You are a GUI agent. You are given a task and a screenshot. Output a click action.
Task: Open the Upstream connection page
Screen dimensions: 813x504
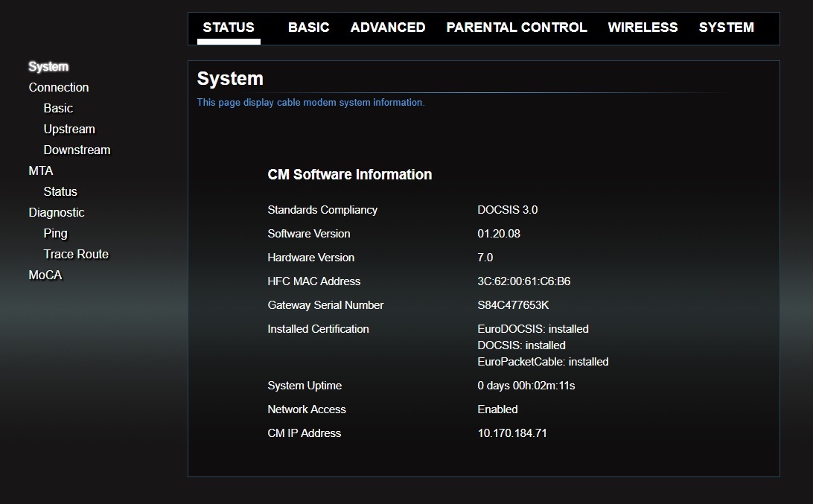tap(69, 129)
